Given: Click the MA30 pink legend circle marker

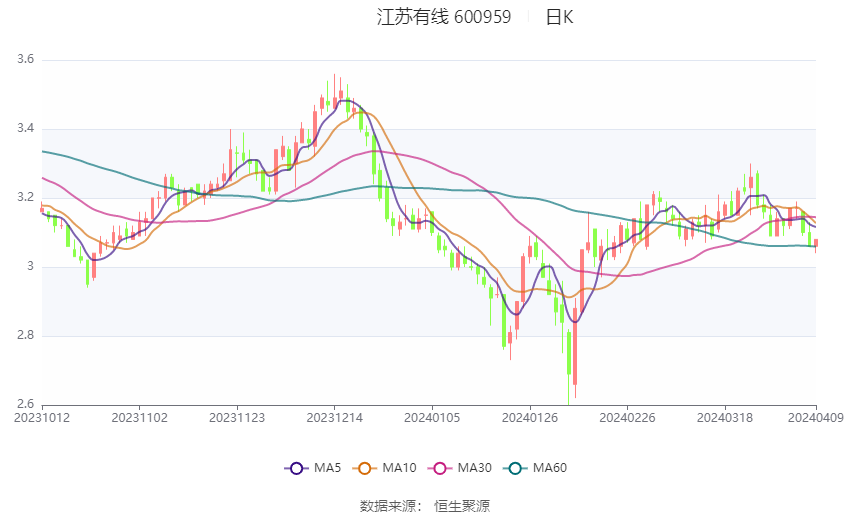Looking at the screenshot, I should tap(437, 468).
